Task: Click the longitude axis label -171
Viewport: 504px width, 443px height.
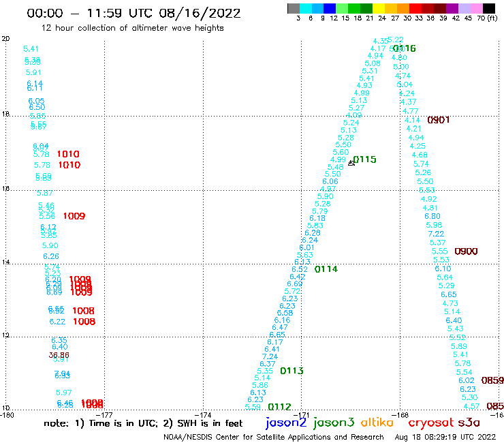Action: click(x=302, y=415)
